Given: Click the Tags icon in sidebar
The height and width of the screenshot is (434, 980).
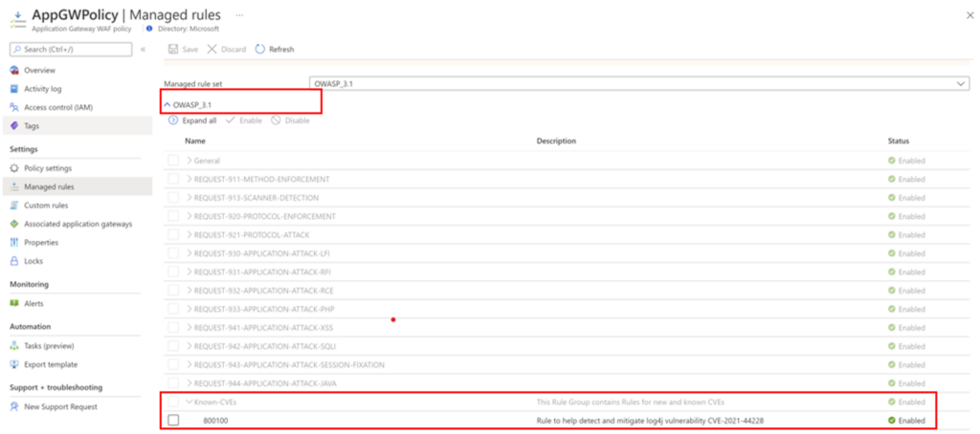Looking at the screenshot, I should 14,125.
